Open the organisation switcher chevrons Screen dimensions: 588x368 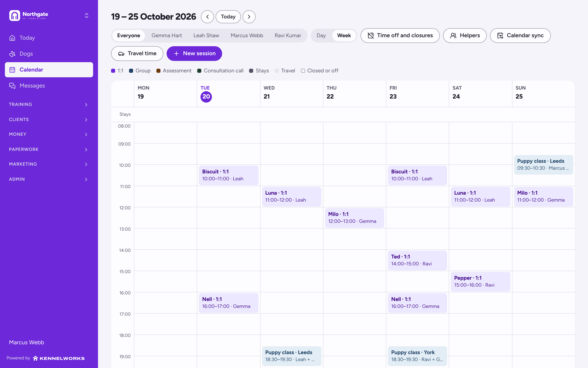87,16
